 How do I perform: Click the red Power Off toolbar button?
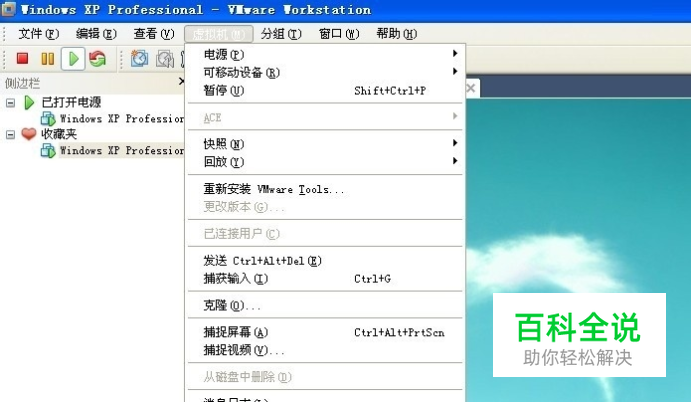(22, 58)
